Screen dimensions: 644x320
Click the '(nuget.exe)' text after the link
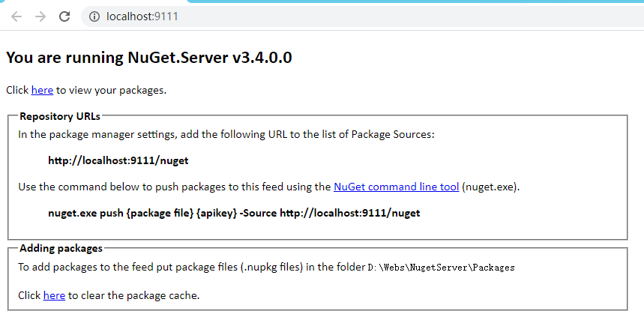pos(491,187)
